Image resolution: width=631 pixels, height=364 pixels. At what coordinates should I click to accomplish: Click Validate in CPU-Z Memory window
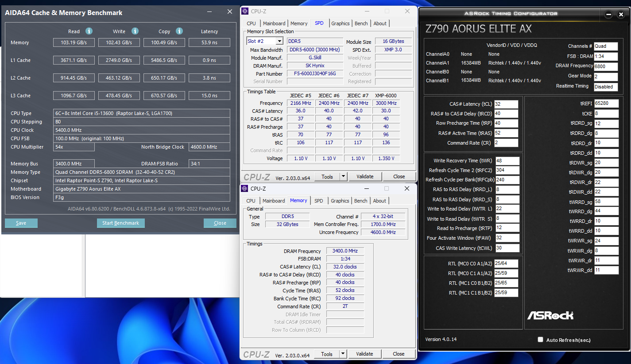364,354
